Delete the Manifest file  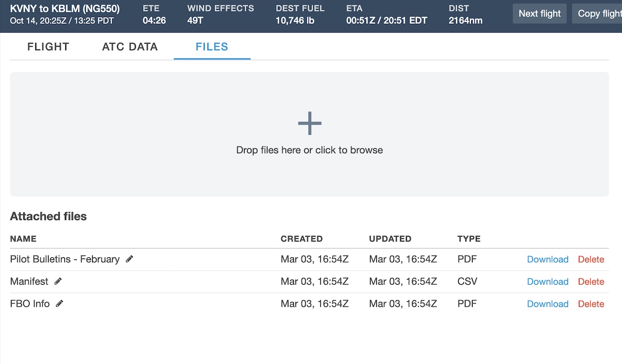(x=591, y=282)
